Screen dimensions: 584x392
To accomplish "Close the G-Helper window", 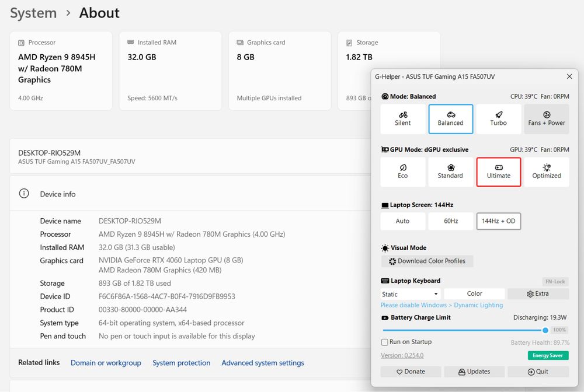I will [x=569, y=76].
